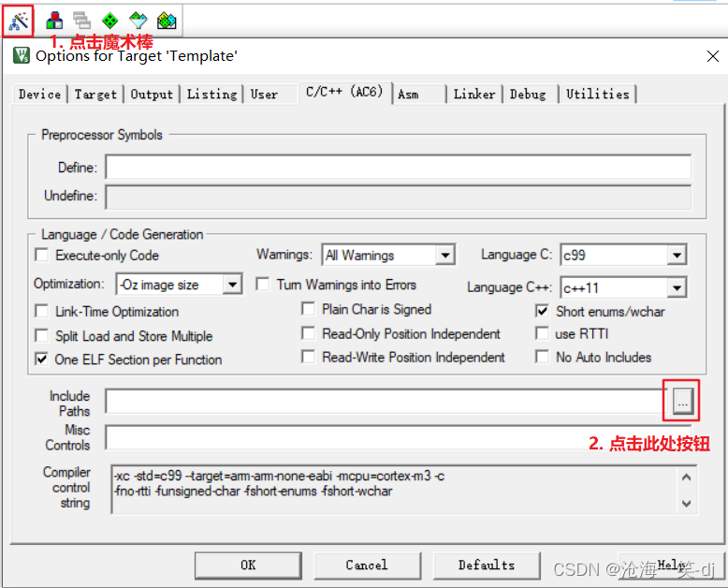
Task: Open the Linker tab
Action: (x=474, y=95)
